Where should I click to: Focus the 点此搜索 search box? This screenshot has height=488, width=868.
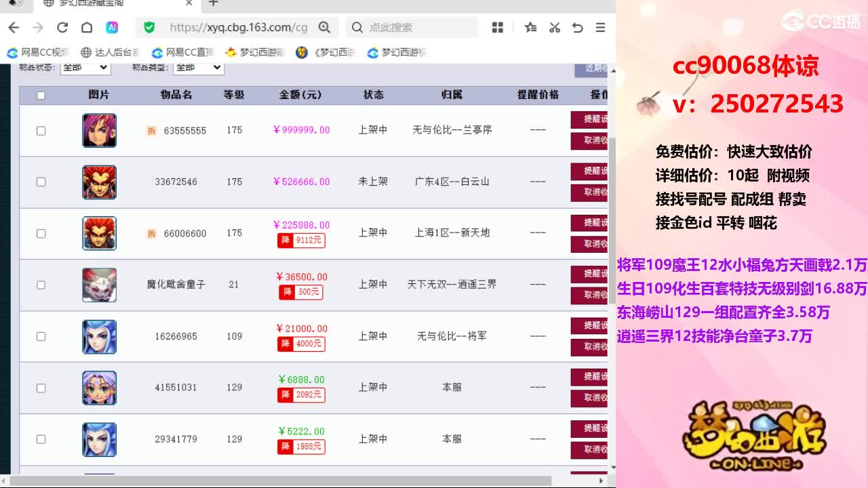[412, 27]
